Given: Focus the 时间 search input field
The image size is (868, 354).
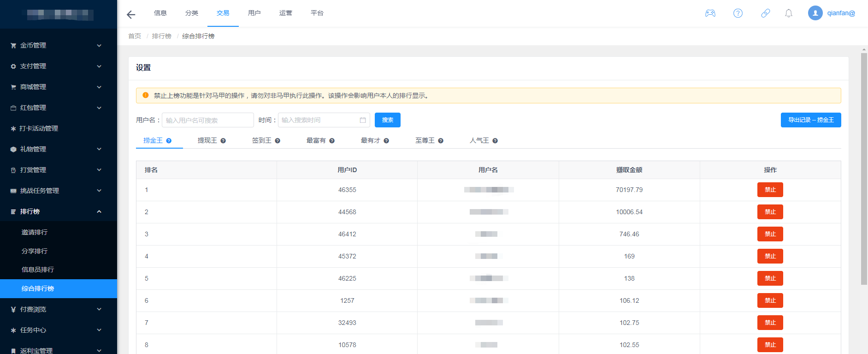Looking at the screenshot, I should 324,120.
